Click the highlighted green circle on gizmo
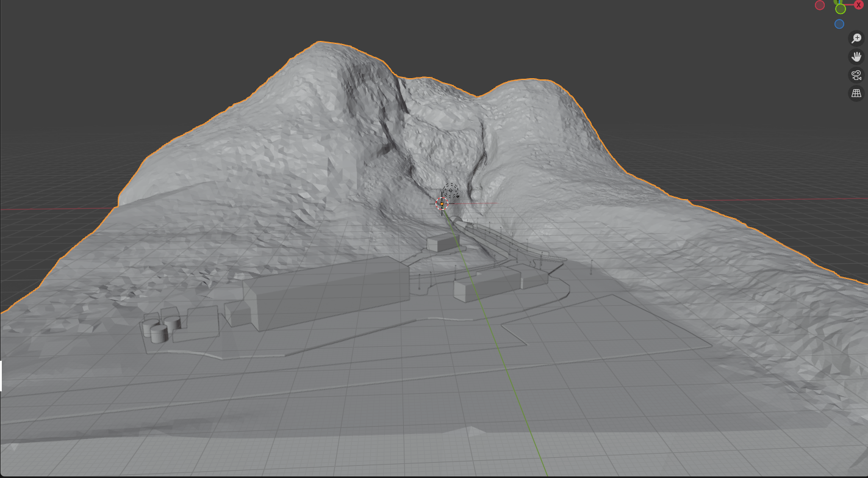Image resolution: width=868 pixels, height=478 pixels. pyautogui.click(x=841, y=9)
